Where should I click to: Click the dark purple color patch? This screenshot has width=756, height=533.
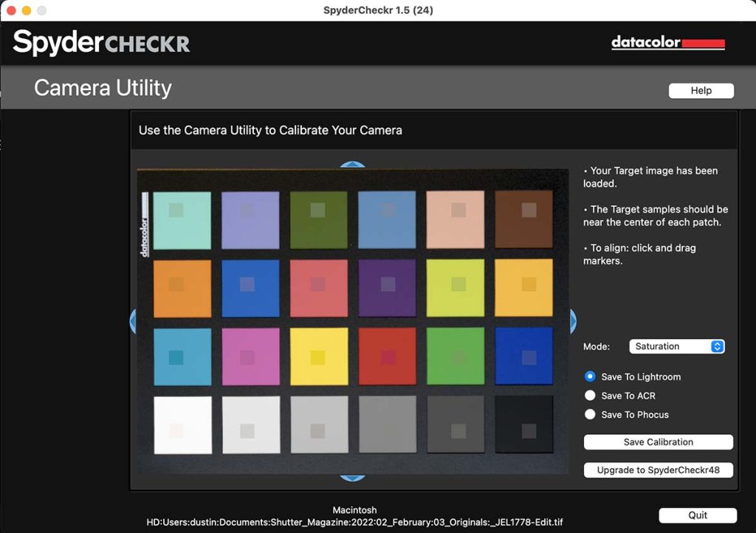click(x=387, y=288)
